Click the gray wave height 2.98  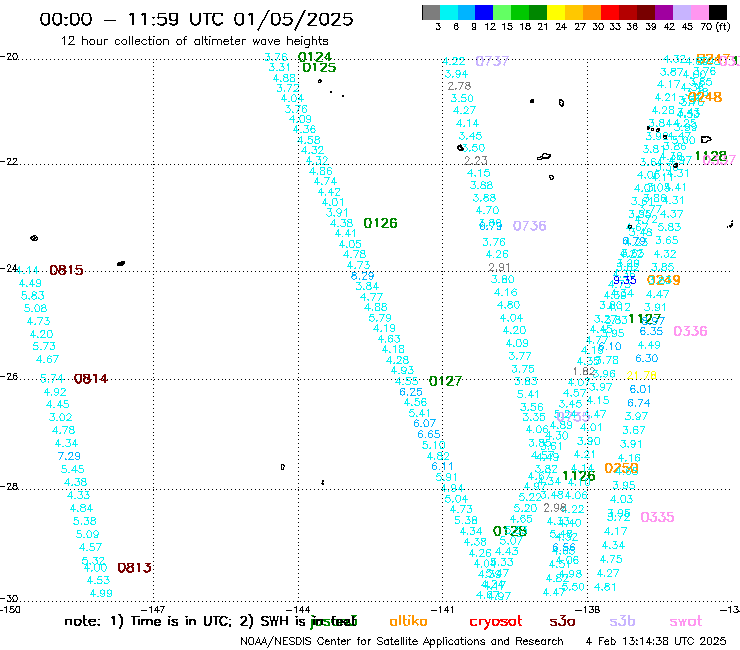click(555, 507)
